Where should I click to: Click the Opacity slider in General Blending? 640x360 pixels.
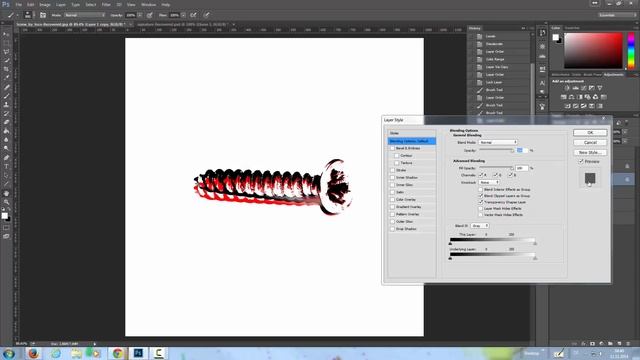click(x=496, y=150)
